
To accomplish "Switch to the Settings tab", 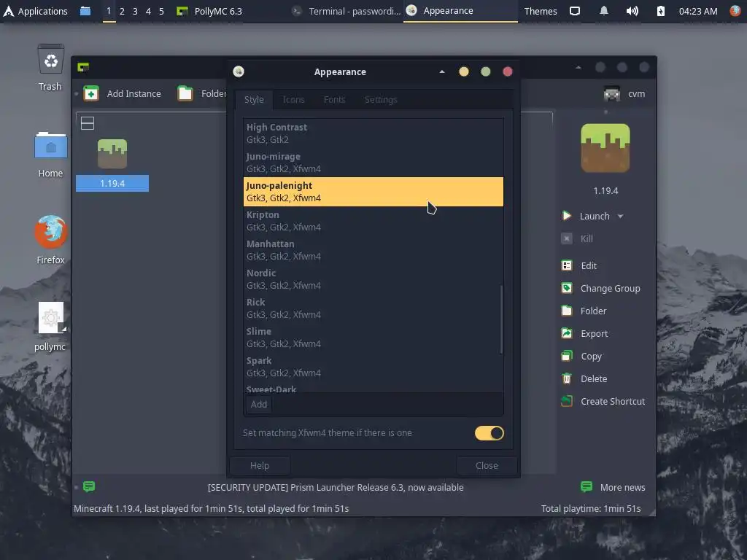I will tap(381, 99).
